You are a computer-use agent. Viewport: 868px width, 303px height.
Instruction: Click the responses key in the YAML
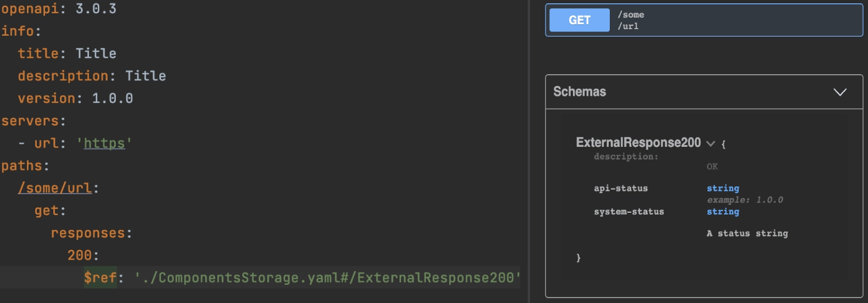pos(88,233)
